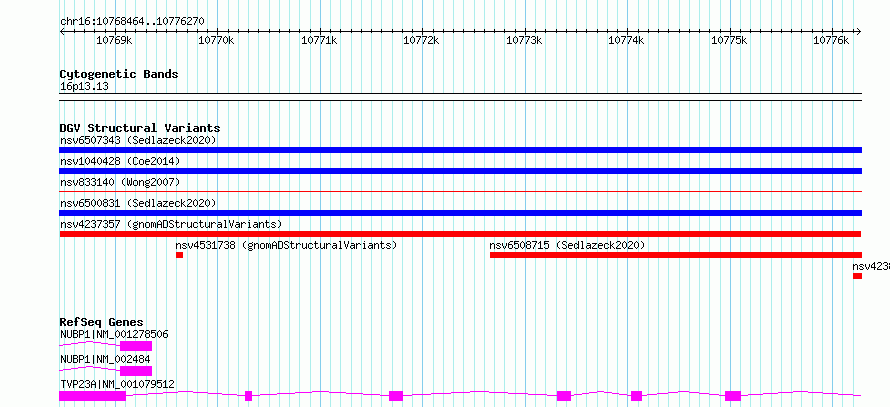Click the red bar below nsv6508715 label
This screenshot has height=407, width=890.
click(x=676, y=255)
